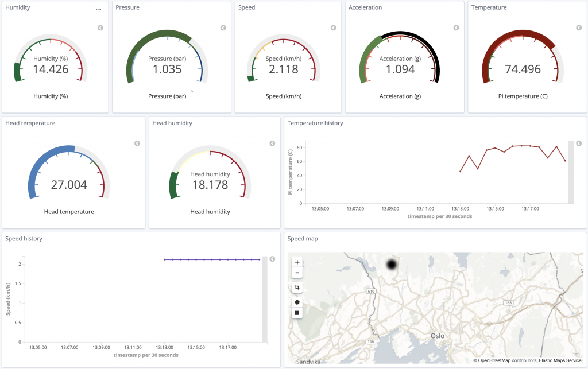Viewport: 588px width, 369px height.
Task: Select the fit data bounds crop tool
Action: (297, 288)
